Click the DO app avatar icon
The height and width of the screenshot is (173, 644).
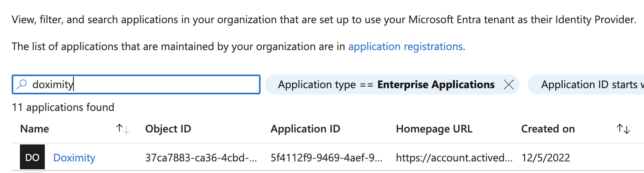click(x=32, y=158)
